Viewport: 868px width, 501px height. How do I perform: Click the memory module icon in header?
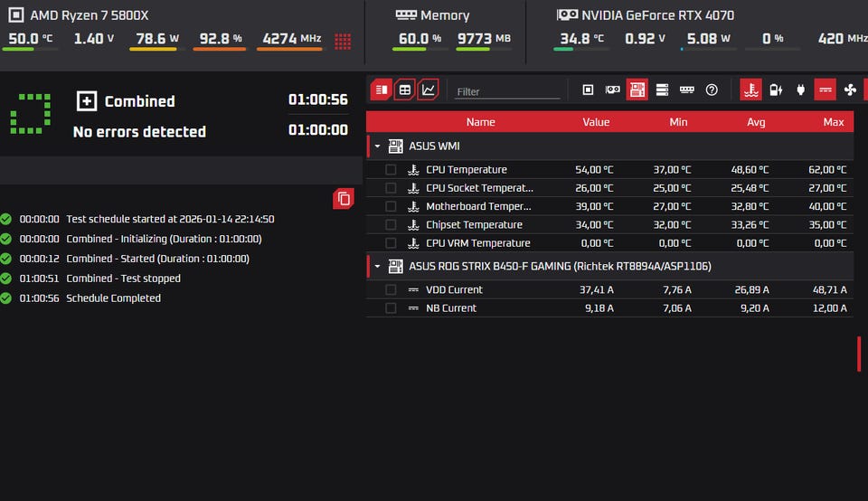click(x=406, y=15)
